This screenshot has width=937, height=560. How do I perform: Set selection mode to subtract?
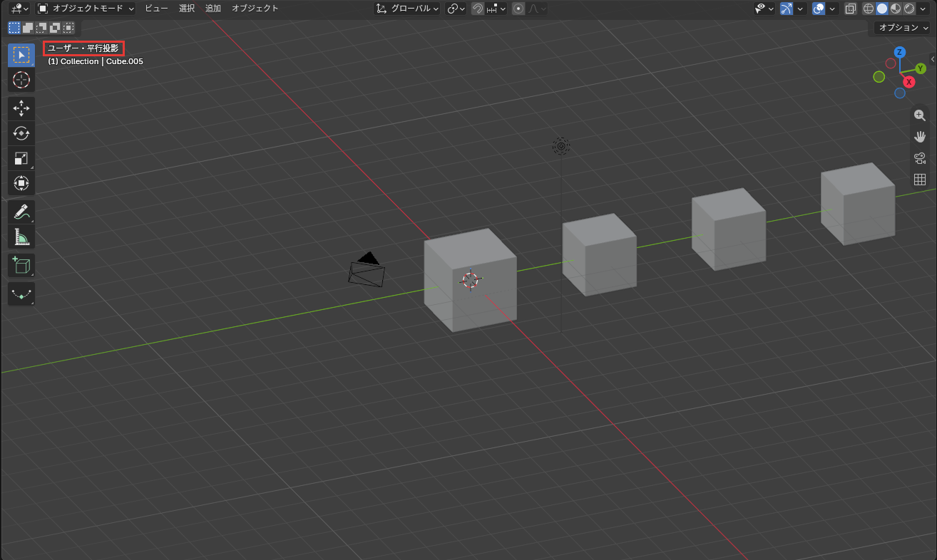click(x=41, y=28)
